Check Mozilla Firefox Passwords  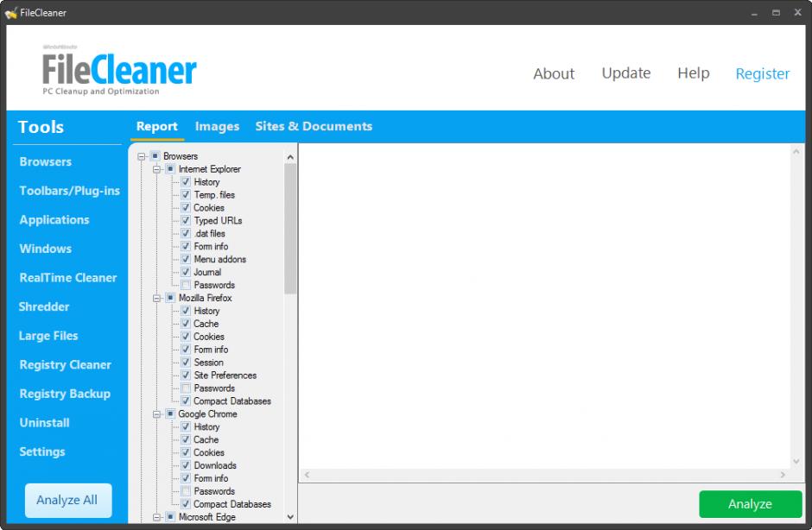coord(186,388)
